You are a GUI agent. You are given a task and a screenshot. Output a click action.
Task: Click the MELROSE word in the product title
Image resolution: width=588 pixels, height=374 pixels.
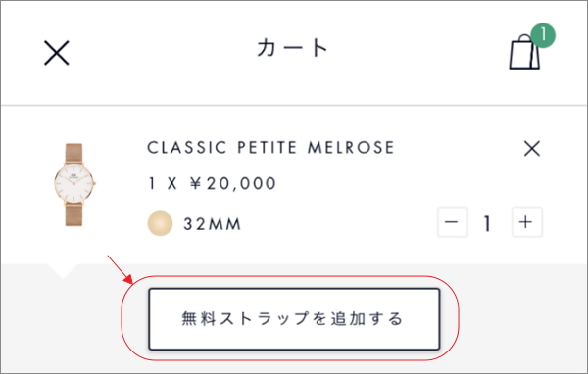(351, 147)
